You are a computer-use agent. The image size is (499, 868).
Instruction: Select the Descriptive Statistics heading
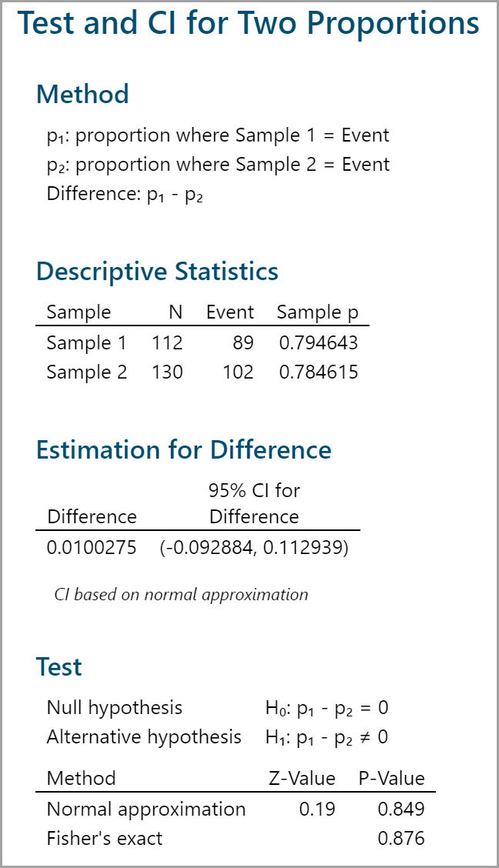pos(157,272)
